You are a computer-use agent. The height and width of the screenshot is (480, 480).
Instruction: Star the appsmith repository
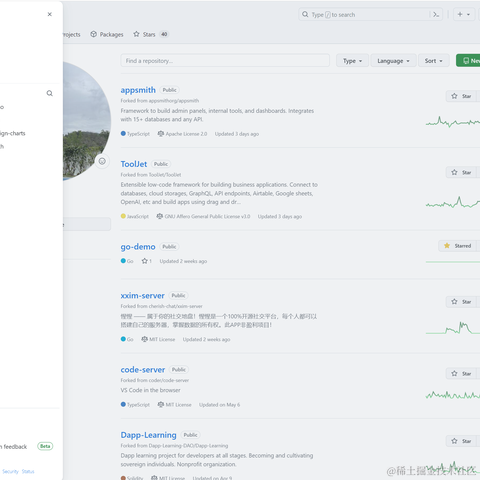pyautogui.click(x=461, y=96)
